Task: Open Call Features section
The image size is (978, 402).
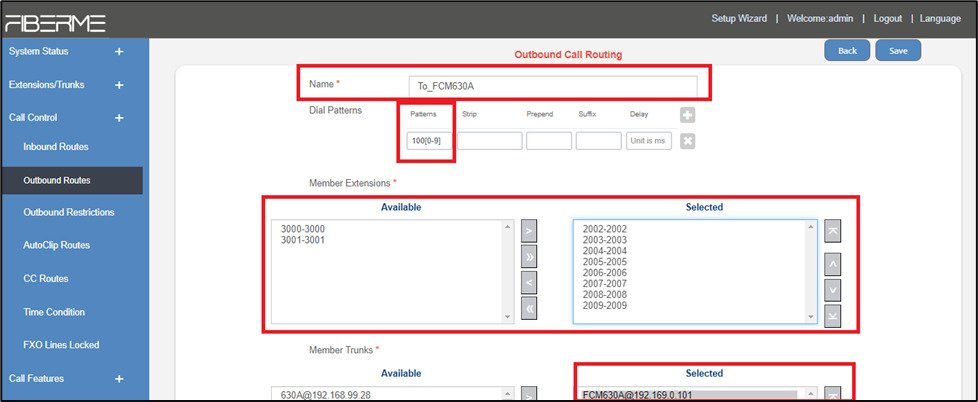Action: 36,378
